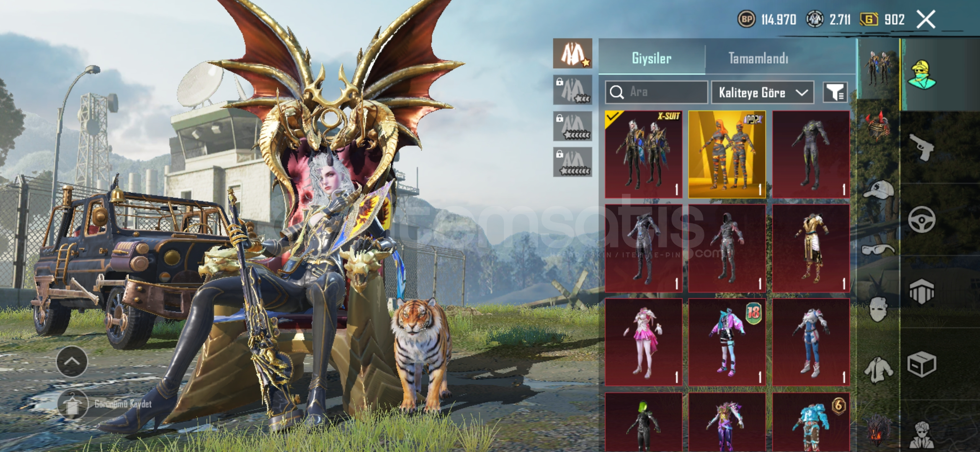This screenshot has height=452, width=980.
Task: Select the face mask category icon
Action: [x=878, y=309]
